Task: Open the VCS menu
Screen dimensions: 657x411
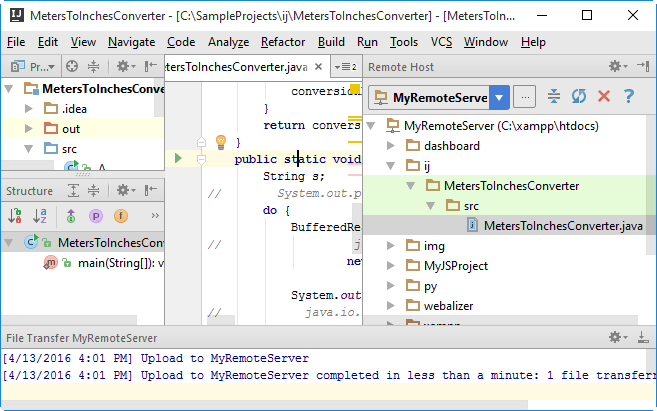Action: coord(441,42)
